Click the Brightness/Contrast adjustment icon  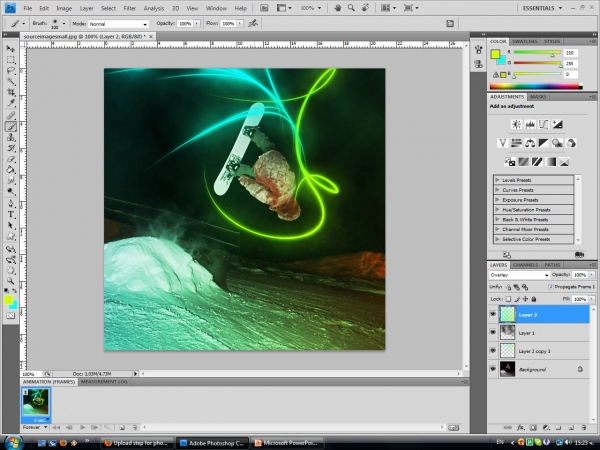[516, 124]
